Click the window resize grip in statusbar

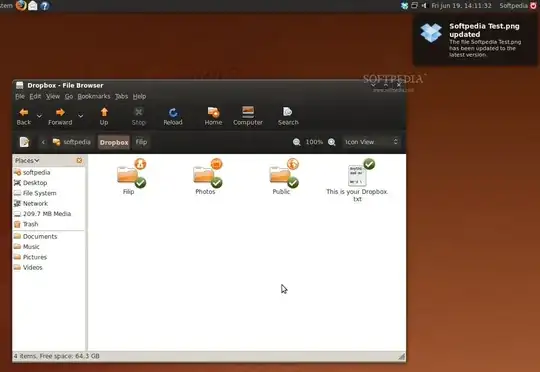tap(402, 356)
